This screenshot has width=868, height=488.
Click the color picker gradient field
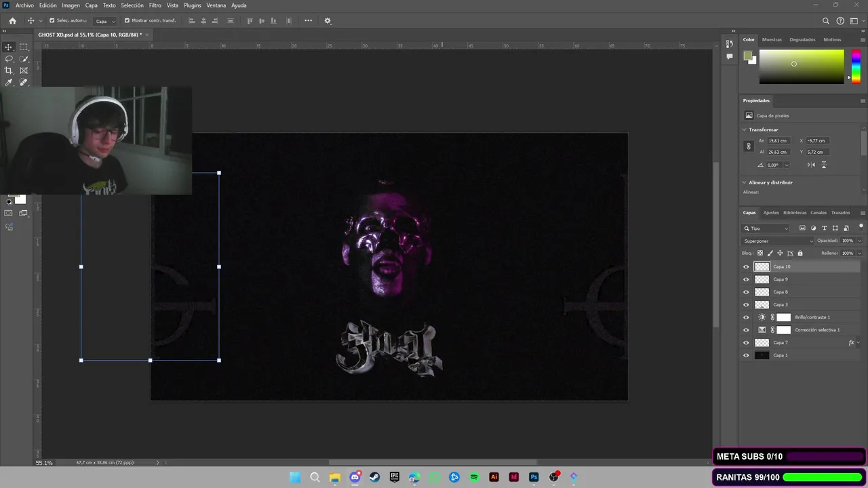pos(802,67)
